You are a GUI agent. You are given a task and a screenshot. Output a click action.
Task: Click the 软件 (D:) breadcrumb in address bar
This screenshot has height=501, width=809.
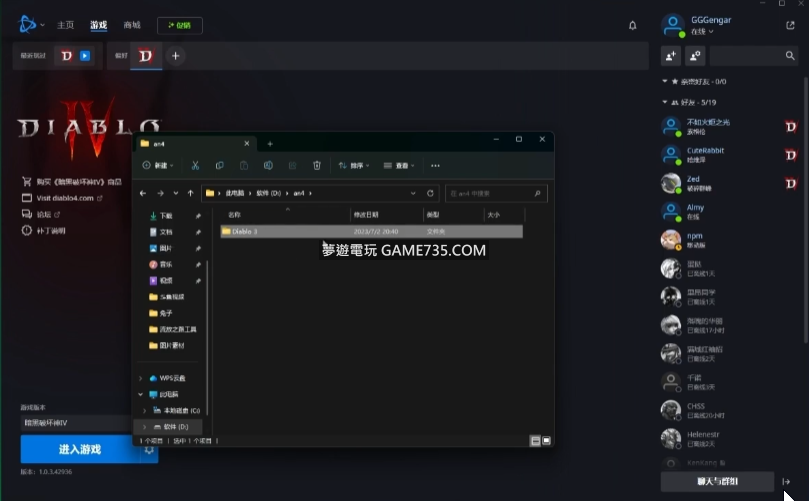[x=269, y=193]
